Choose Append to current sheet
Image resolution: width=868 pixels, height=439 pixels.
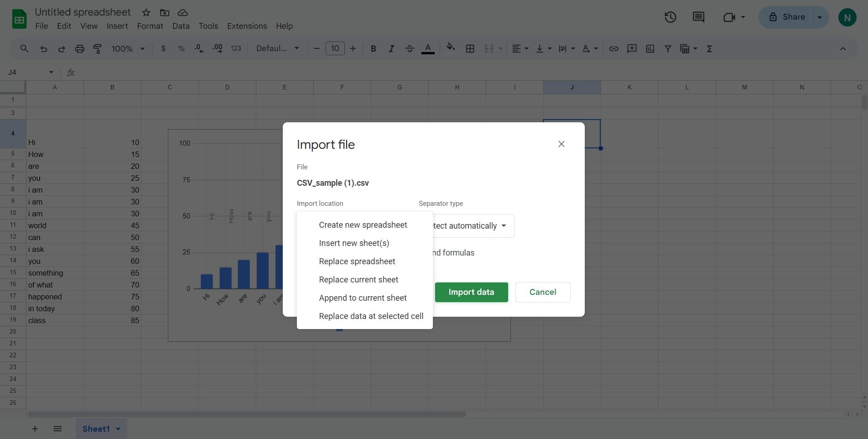tap(362, 298)
